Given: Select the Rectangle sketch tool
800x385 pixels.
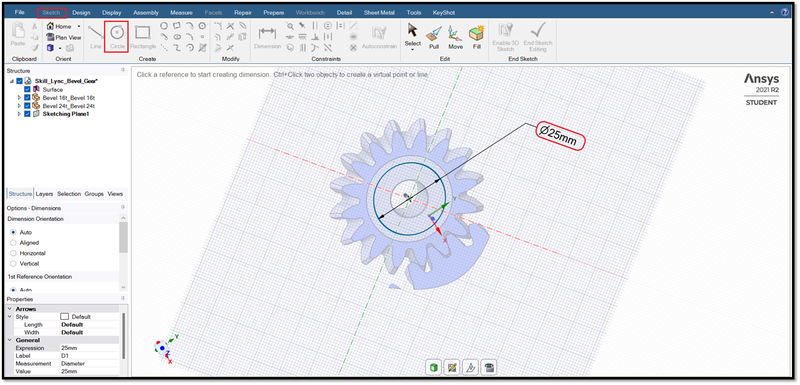Looking at the screenshot, I should tap(143, 36).
